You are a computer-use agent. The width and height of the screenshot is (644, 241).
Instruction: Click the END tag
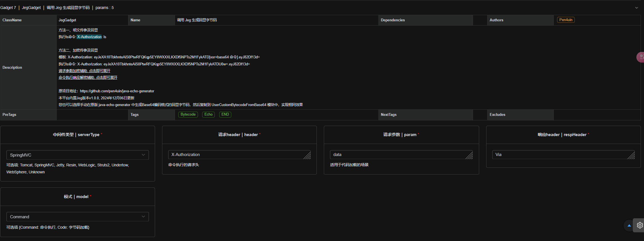225,114
